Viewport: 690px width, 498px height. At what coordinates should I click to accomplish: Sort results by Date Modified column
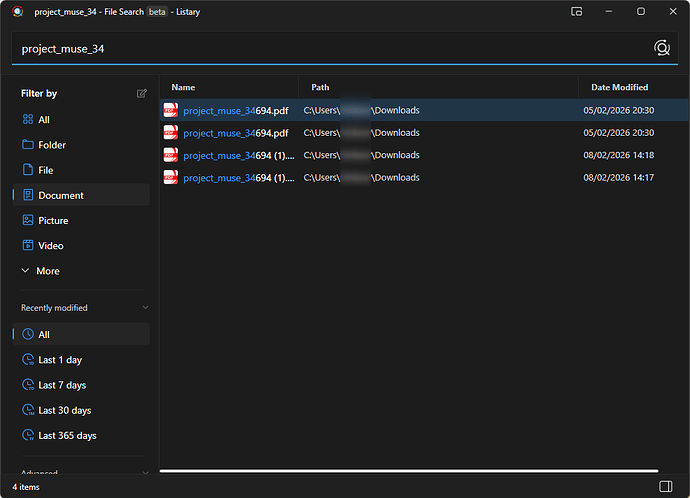pyautogui.click(x=619, y=87)
